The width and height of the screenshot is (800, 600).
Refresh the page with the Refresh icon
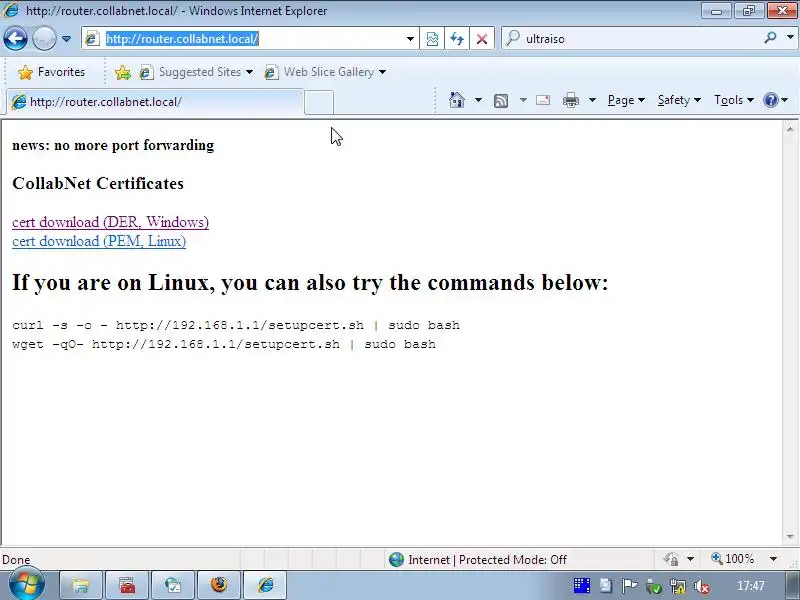click(457, 39)
